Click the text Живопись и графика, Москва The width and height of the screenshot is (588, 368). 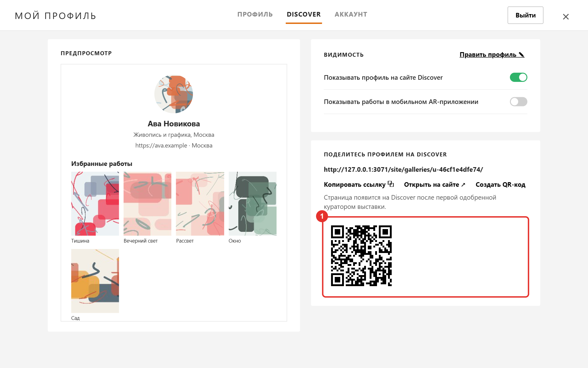[174, 135]
